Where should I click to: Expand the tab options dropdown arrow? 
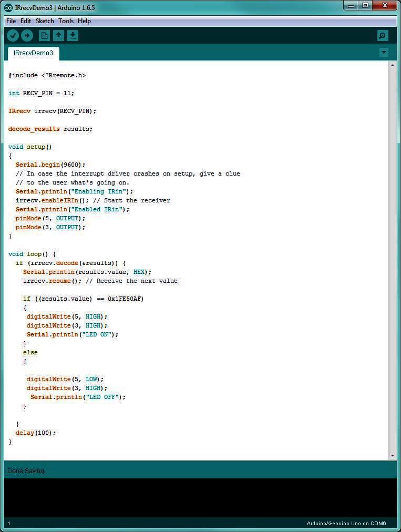tap(384, 52)
